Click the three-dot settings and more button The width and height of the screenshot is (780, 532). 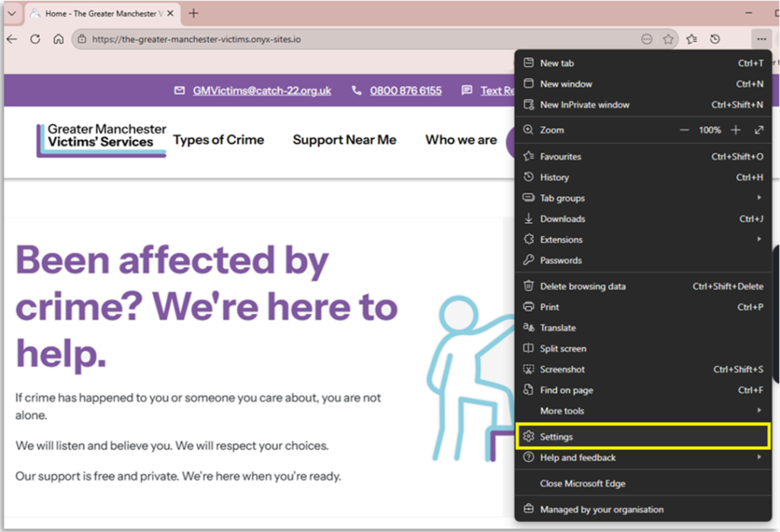click(x=760, y=40)
